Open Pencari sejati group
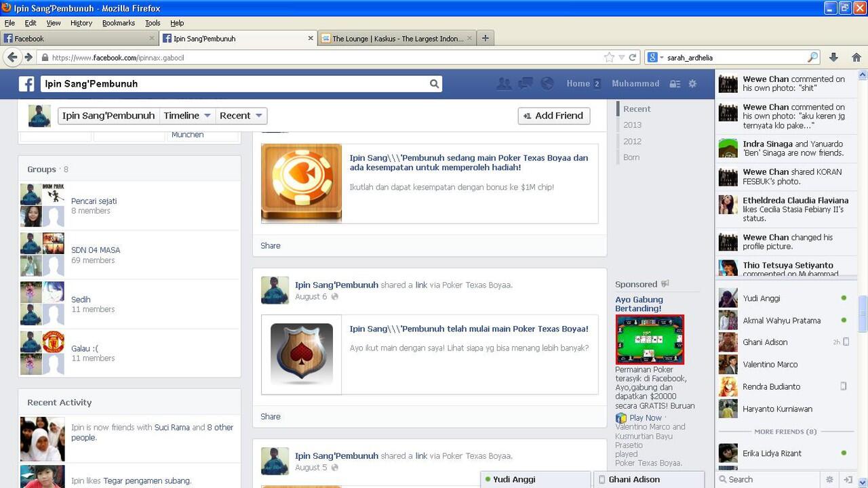Screen dimensions: 868x488 point(94,201)
